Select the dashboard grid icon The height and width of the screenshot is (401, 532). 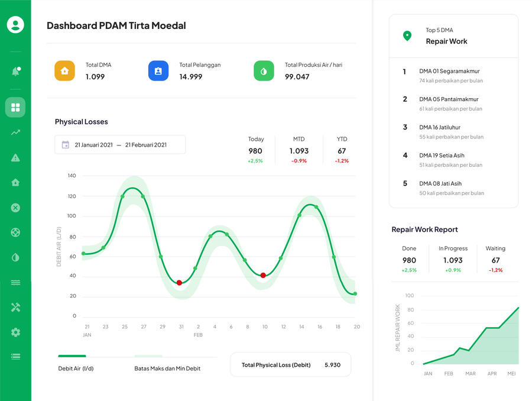15,107
